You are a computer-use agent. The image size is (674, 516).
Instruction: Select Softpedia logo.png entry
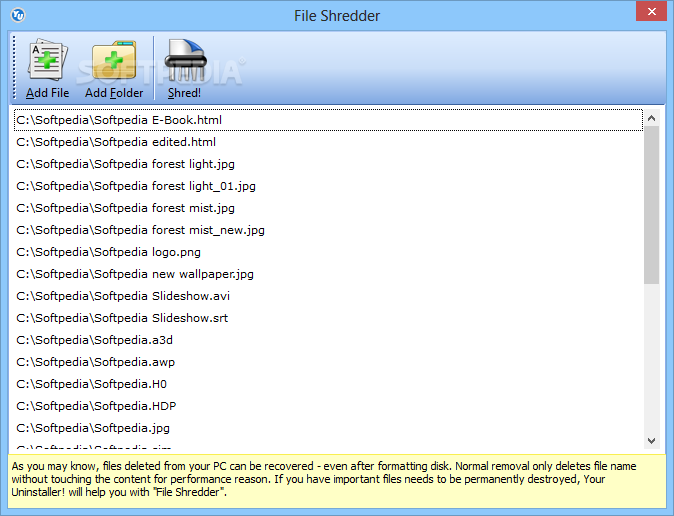[x=328, y=252]
